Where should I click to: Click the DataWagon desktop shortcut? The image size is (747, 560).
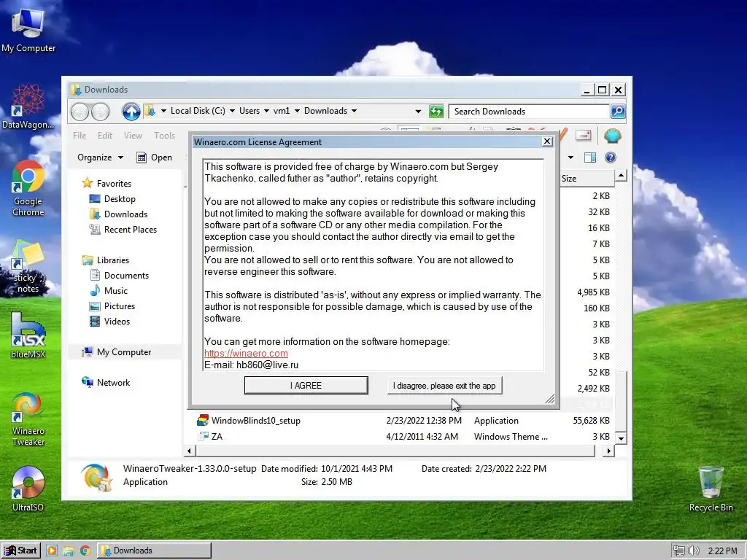click(28, 106)
